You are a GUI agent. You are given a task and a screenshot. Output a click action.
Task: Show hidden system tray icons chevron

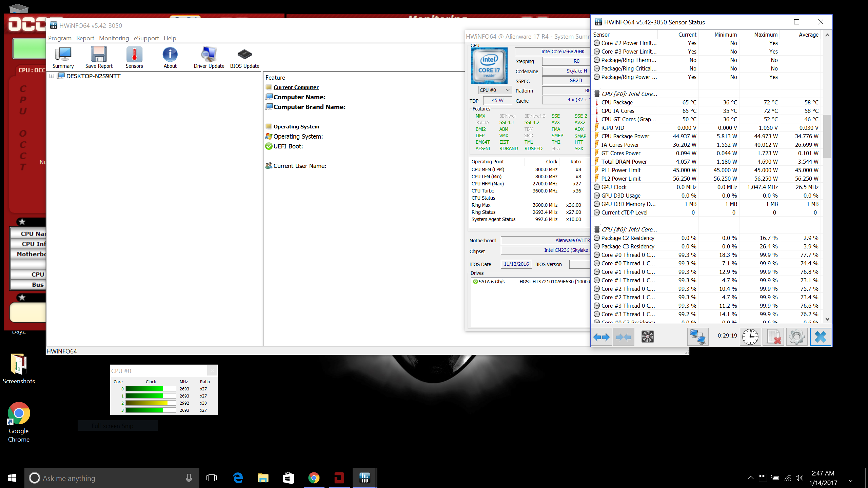point(750,478)
